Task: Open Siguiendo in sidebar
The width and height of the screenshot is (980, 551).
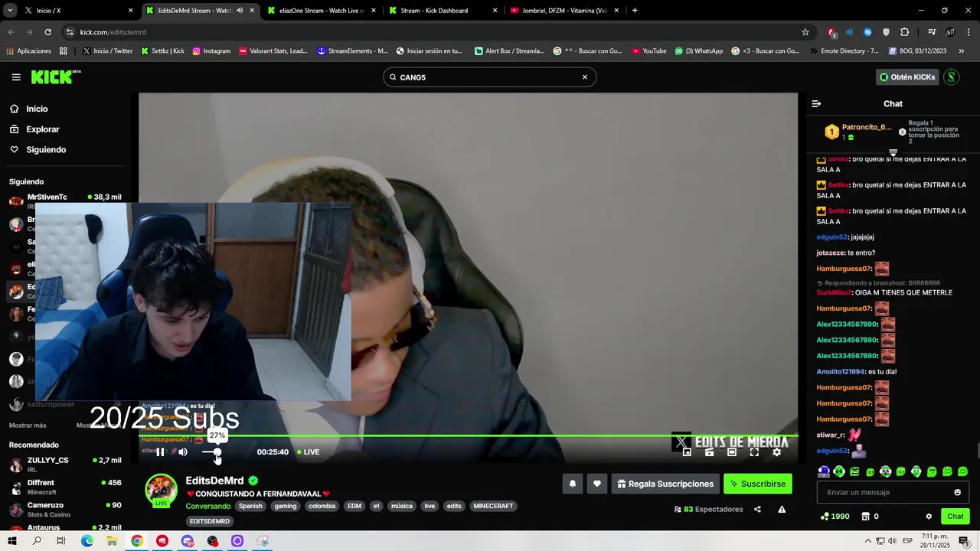Action: coord(46,150)
